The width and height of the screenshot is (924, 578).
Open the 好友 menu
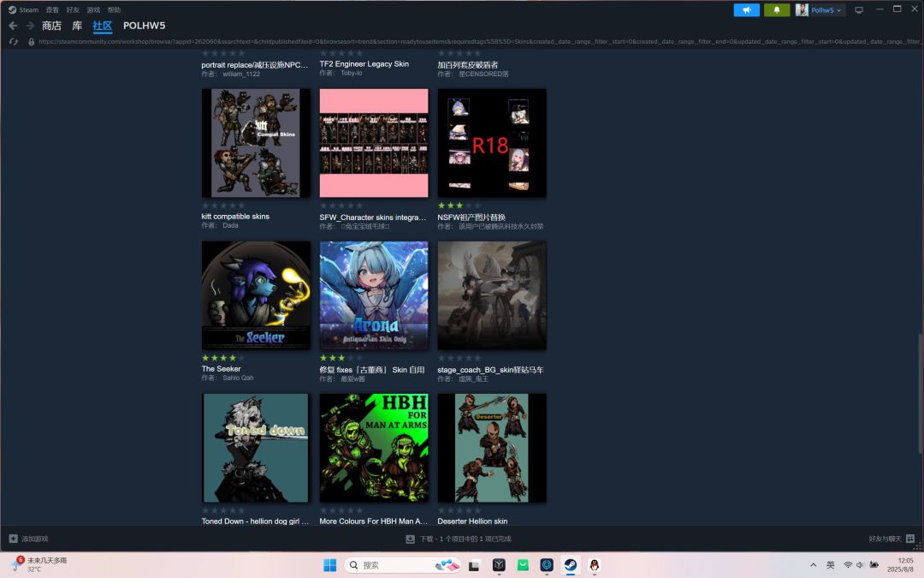pyautogui.click(x=73, y=9)
